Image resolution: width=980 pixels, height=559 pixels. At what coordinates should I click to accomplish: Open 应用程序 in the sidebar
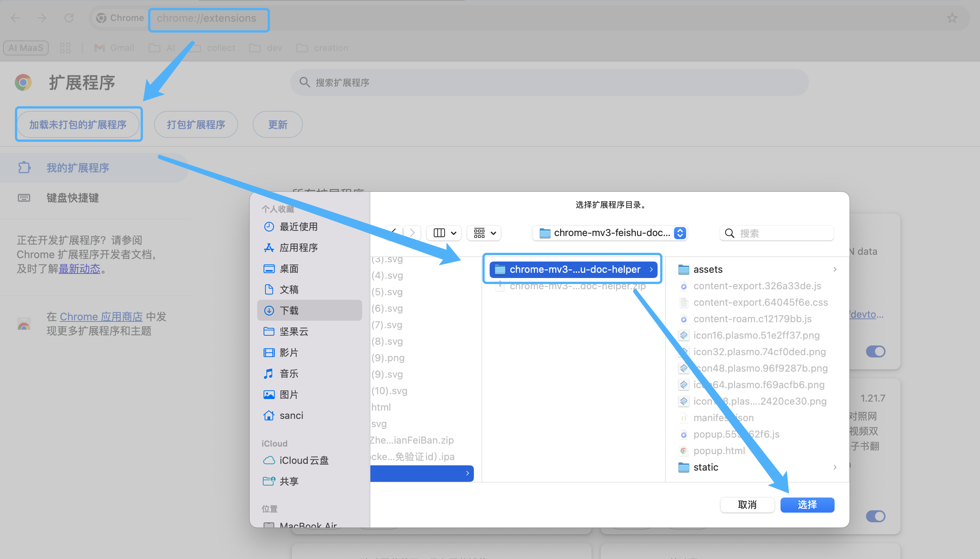click(x=298, y=248)
